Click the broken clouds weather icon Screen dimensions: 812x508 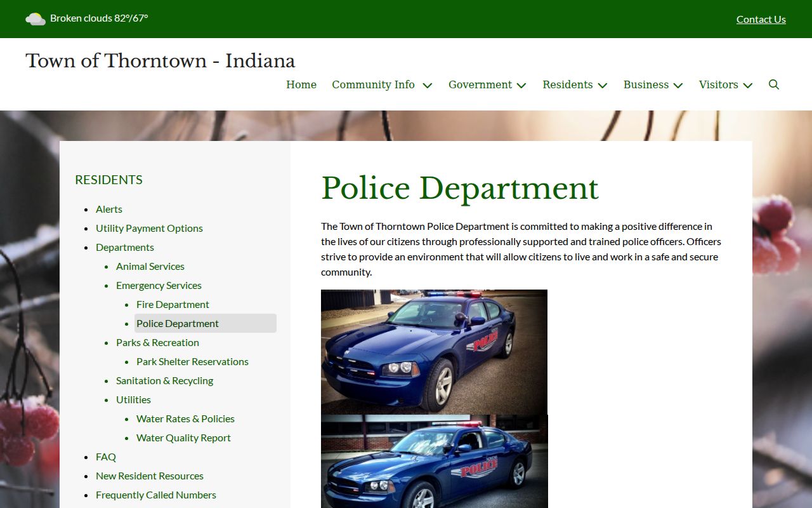[36, 19]
